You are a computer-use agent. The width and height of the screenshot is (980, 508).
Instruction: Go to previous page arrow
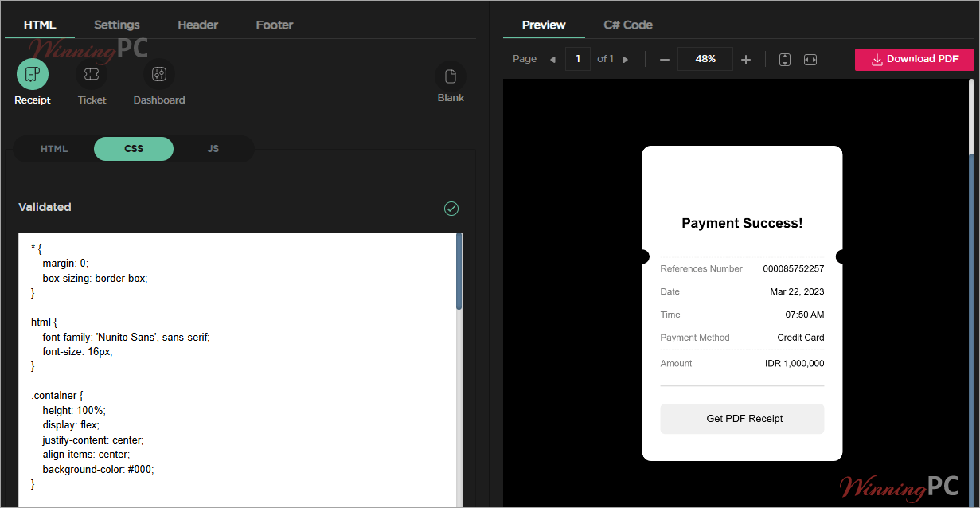[x=552, y=60]
